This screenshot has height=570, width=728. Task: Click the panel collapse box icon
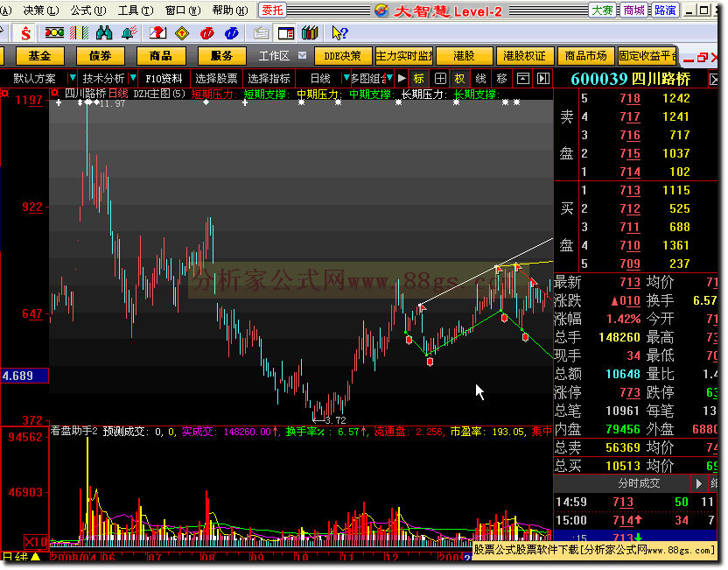pyautogui.click(x=523, y=79)
